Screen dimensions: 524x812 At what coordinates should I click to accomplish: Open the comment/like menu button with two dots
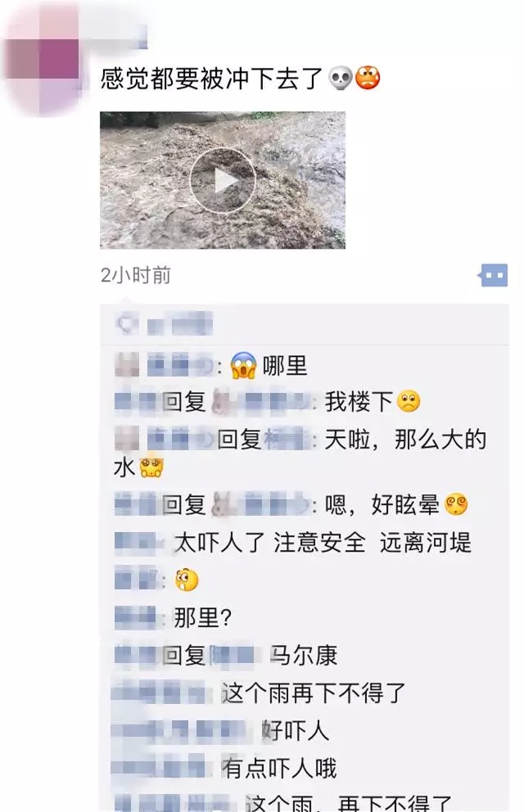[x=492, y=276]
